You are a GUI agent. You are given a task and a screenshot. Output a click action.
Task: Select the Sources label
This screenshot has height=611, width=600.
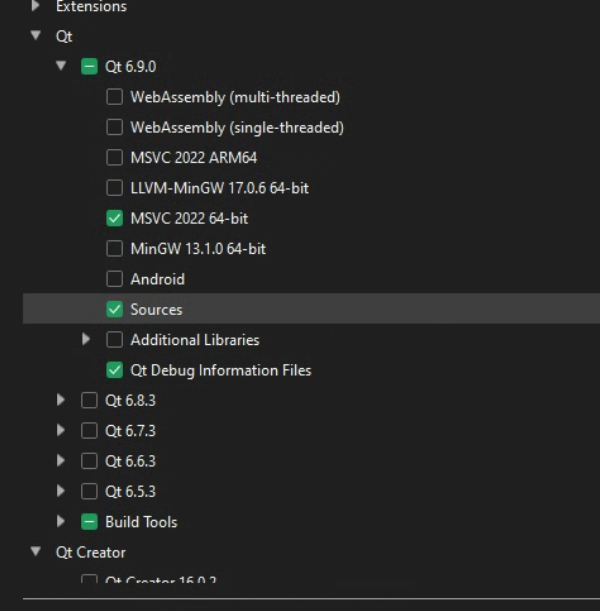tap(156, 310)
